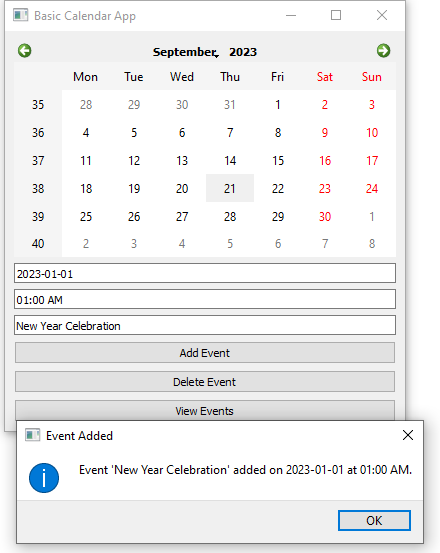Select Tuesday September 12
This screenshot has height=553, width=440.
(x=134, y=160)
